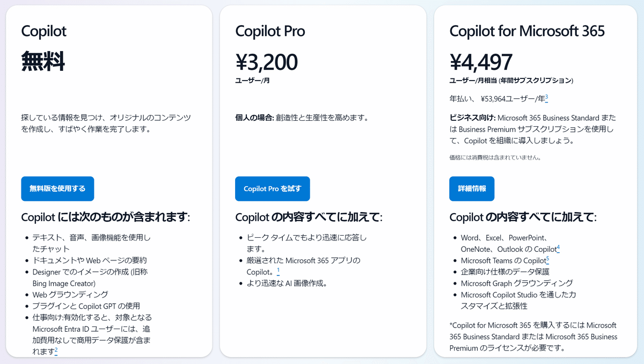
Task: Click the Copilot には次のものが含まれます heading
Action: click(x=106, y=217)
